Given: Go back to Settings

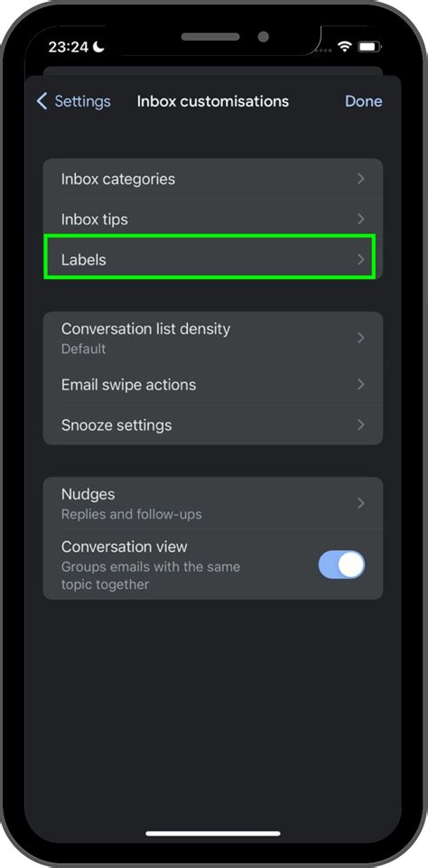Looking at the screenshot, I should pos(74,101).
